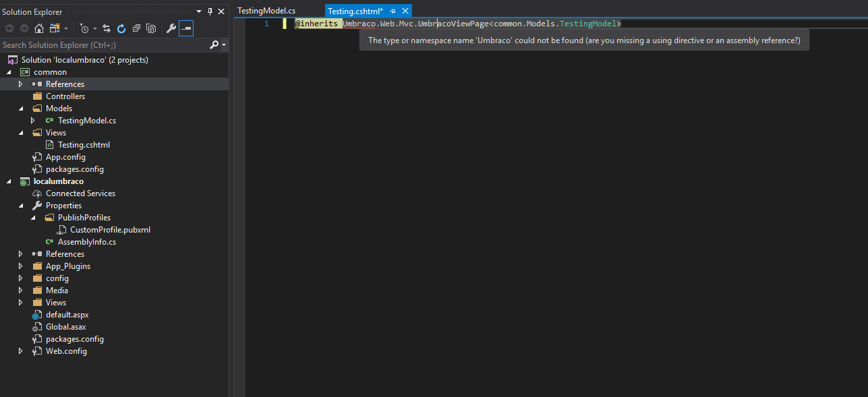The height and width of the screenshot is (397, 868).
Task: Collapse the Properties node
Action: 21,206
